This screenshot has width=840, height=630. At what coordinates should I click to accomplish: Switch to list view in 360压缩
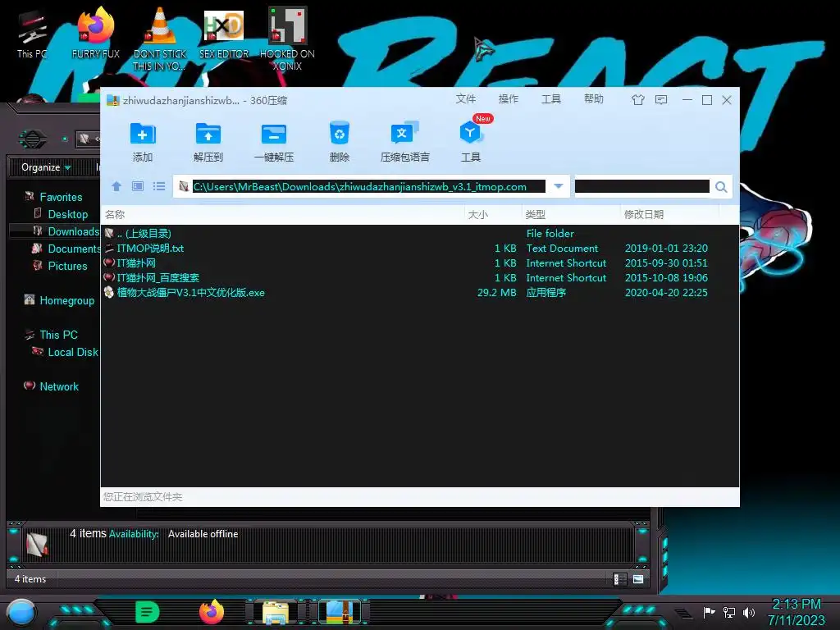tap(159, 186)
